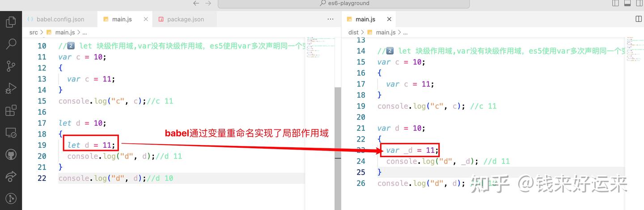The width and height of the screenshot is (644, 210).
Task: Open the Remote Explorer view
Action: click(x=11, y=133)
